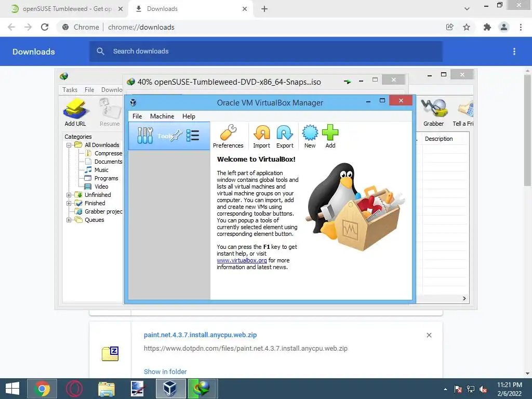Viewport: 532px width, 399px height.
Task: Open File menu in VirtualBox
Action: [137, 116]
